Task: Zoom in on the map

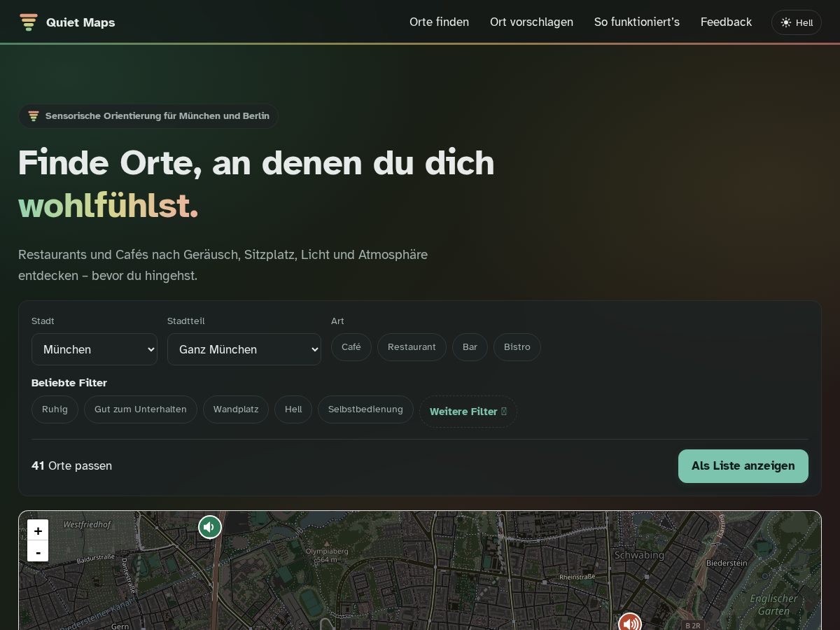Action: pos(38,531)
